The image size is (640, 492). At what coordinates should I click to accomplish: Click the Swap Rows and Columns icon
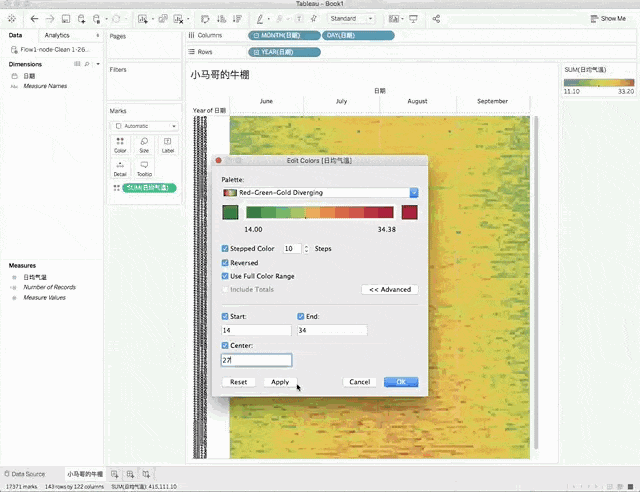205,19
